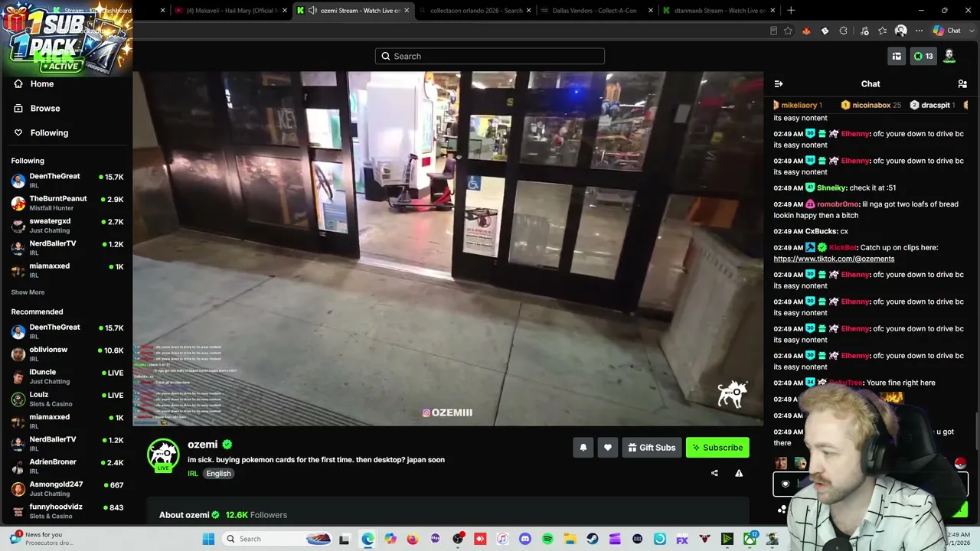Open Discord from the taskbar

point(525,539)
